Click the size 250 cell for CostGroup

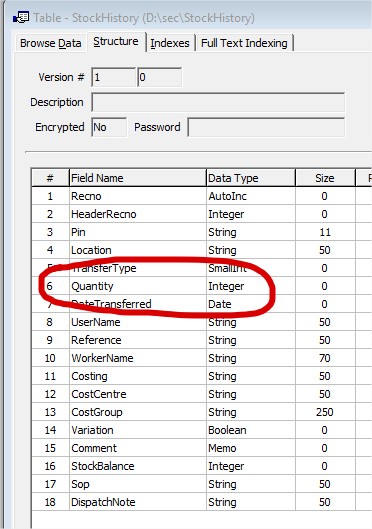(x=325, y=412)
